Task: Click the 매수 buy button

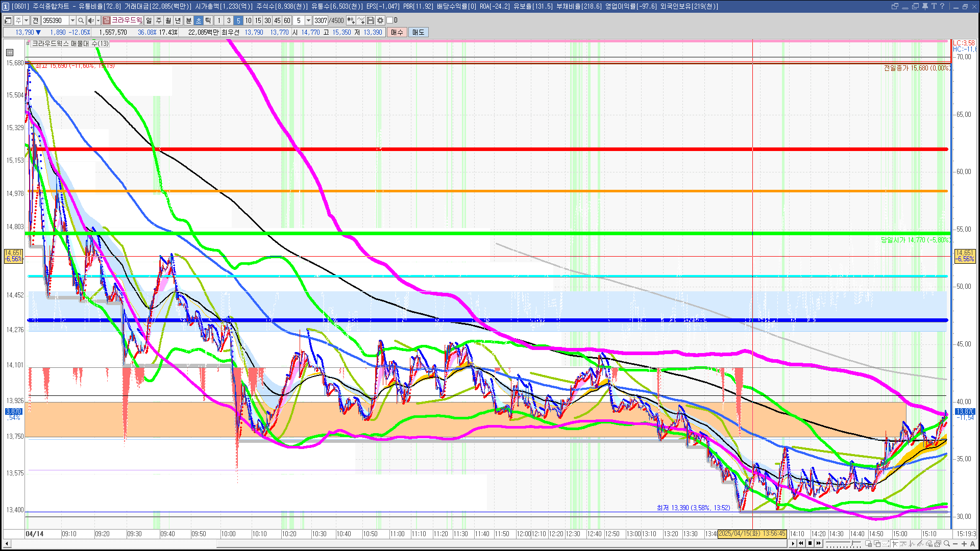Action: [x=397, y=32]
